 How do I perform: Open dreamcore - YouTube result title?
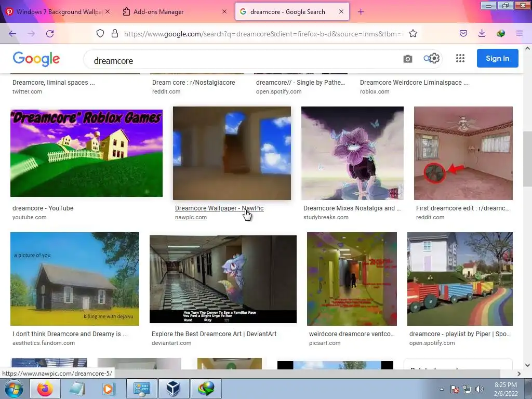click(43, 208)
